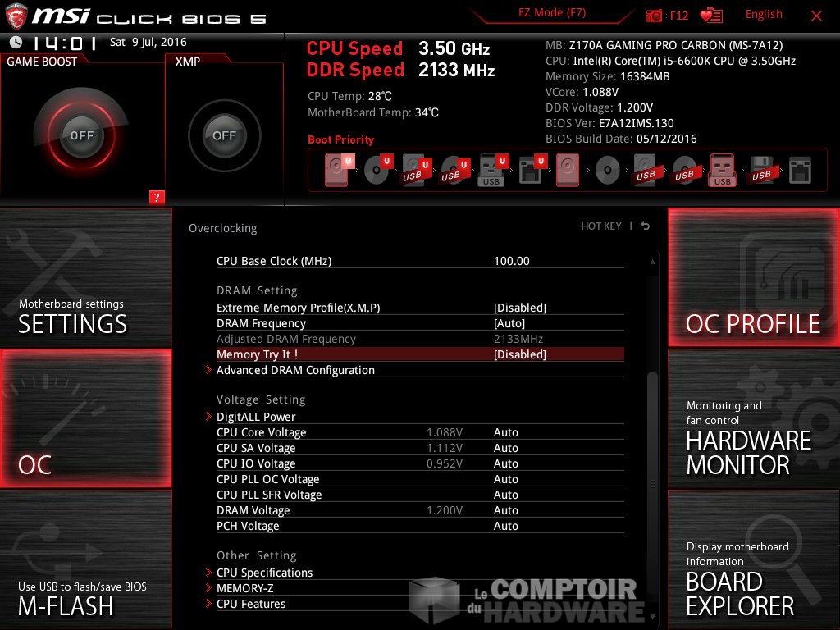Open the OC overclocking panel
Viewport: 840px width, 630px height.
tap(85, 418)
